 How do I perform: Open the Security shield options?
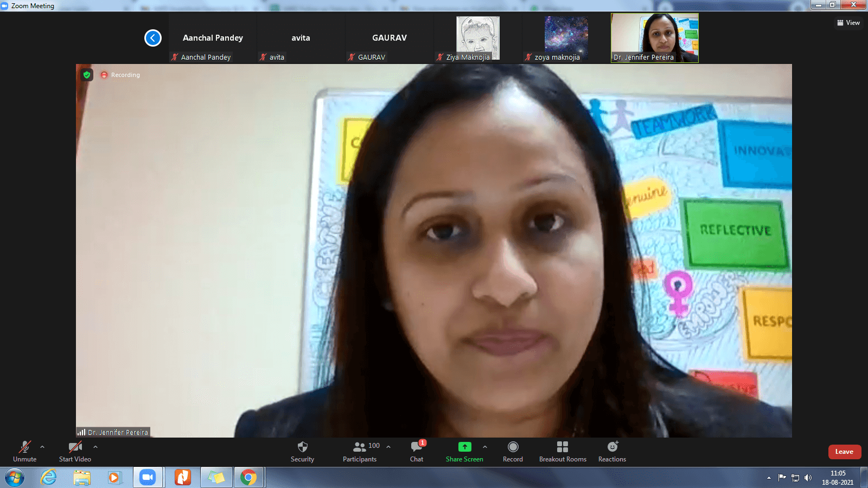click(302, 451)
